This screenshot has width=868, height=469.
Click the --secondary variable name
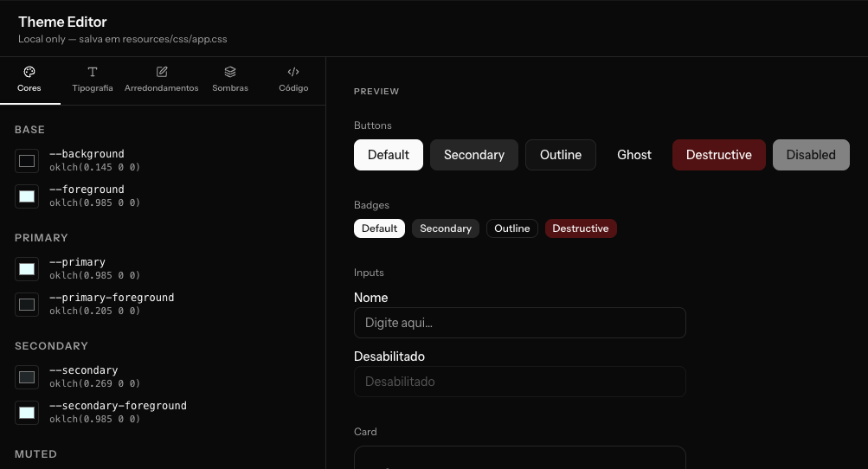click(x=84, y=369)
